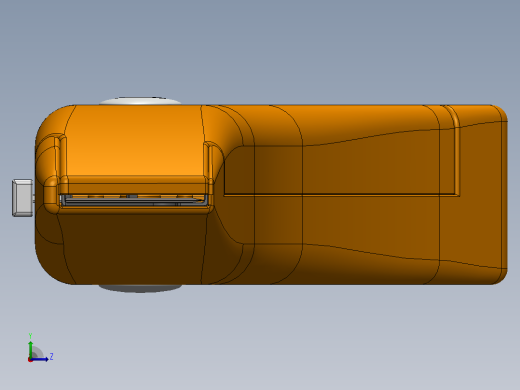The width and height of the screenshot is (520, 390).
Task: Click the green Y axis of the orientation triad
Action: click(31, 349)
